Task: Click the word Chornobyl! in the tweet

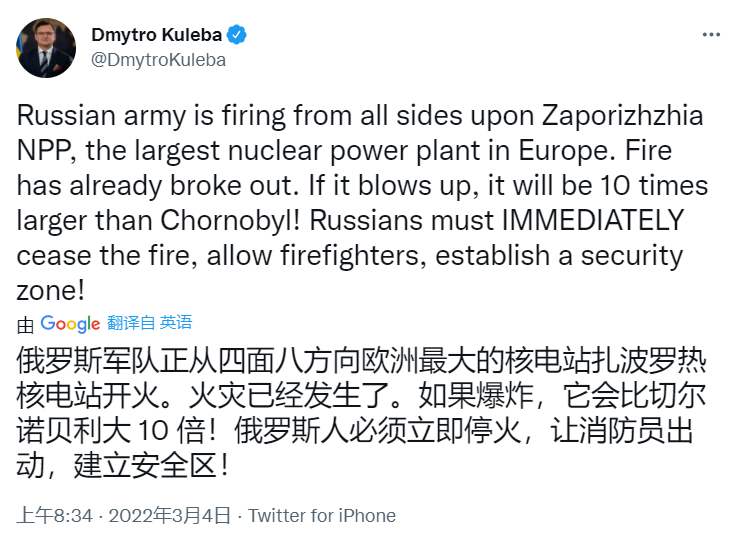Action: [231, 220]
